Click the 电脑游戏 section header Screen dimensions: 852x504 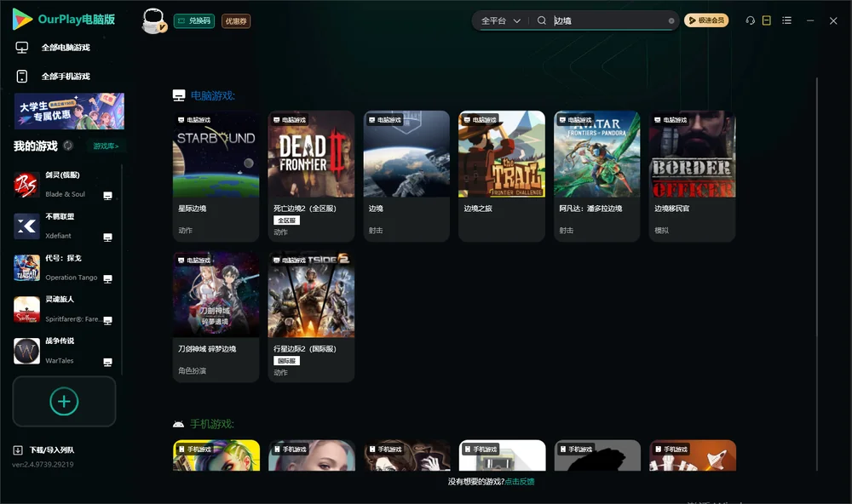(212, 95)
